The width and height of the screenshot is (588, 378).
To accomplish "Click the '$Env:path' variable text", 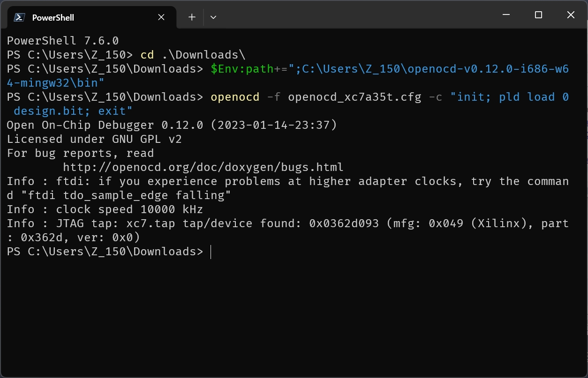I will coord(242,69).
